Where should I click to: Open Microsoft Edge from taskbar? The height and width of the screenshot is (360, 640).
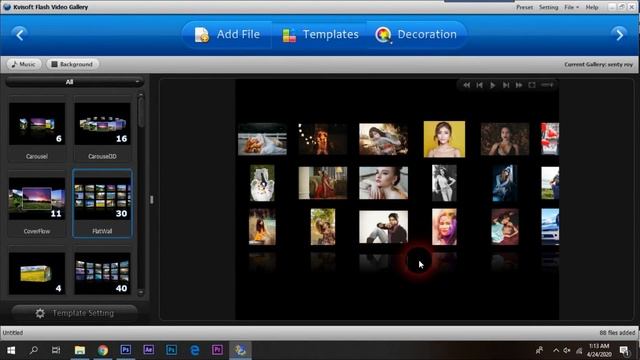tap(195, 350)
